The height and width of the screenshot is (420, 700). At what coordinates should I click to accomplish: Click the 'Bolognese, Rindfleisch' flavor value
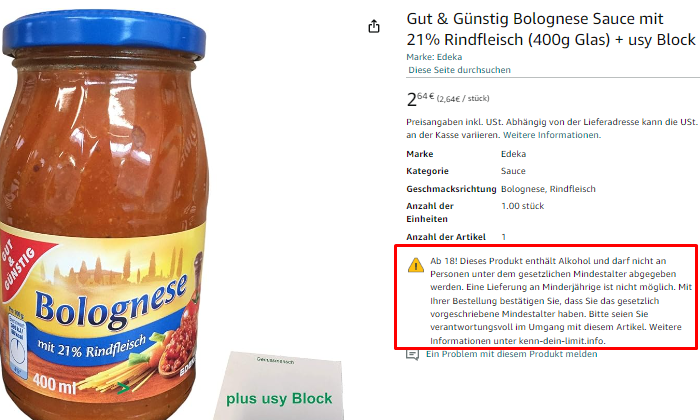548,189
